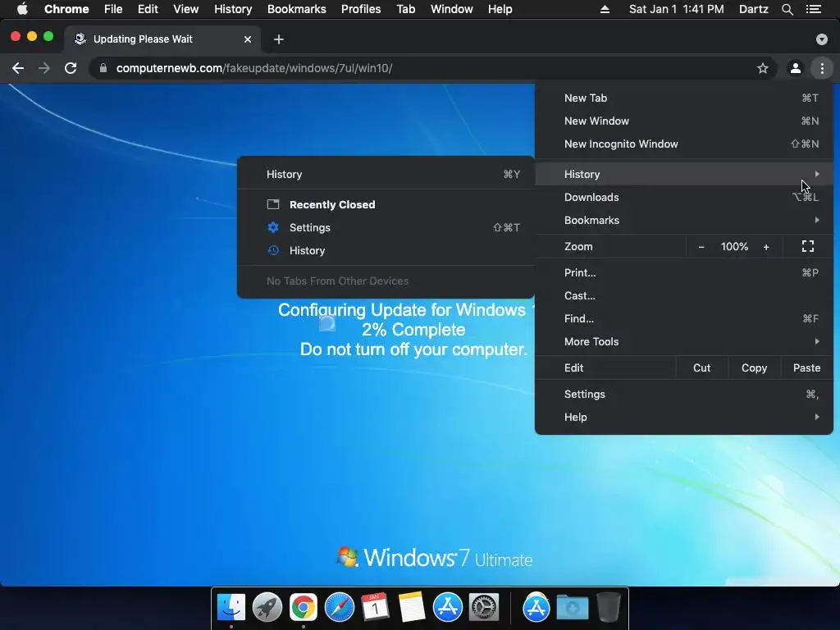Click the forward navigation arrow
The image size is (840, 630).
[44, 68]
